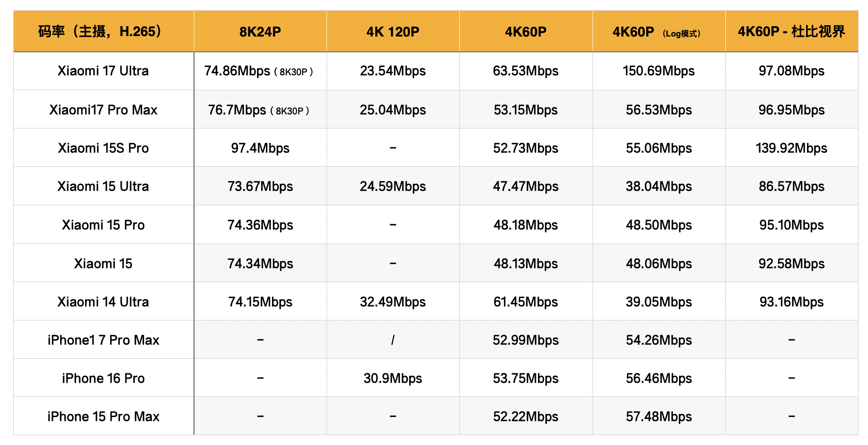868x445 pixels.
Task: Select the 74.86Mbps (8K30P) cell
Action: coord(260,71)
